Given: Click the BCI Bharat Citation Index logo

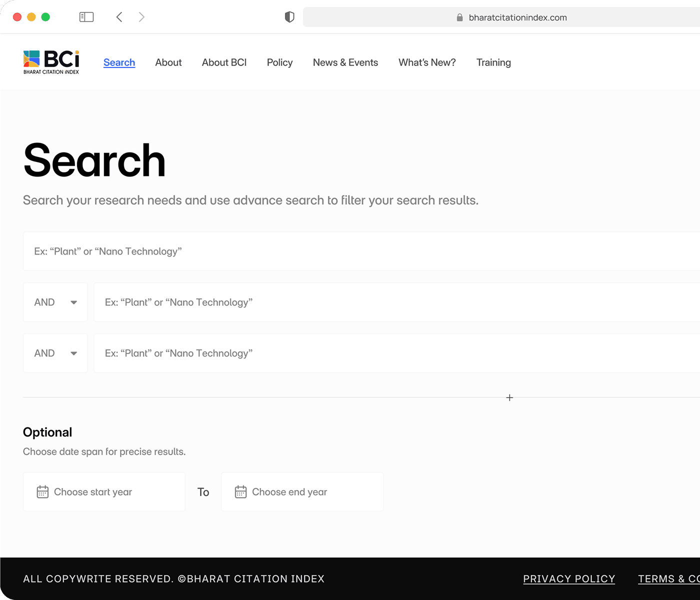Looking at the screenshot, I should 51,62.
